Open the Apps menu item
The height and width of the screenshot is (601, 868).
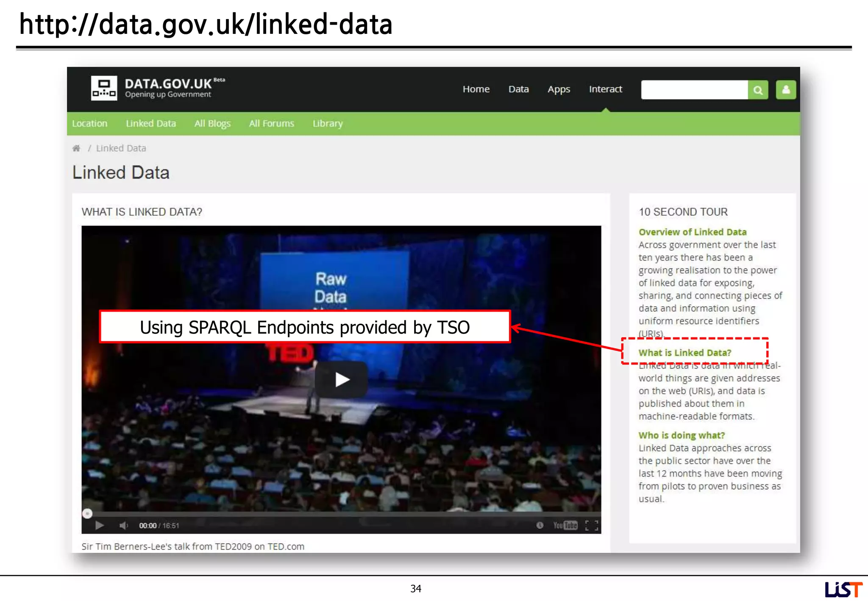[x=559, y=89]
